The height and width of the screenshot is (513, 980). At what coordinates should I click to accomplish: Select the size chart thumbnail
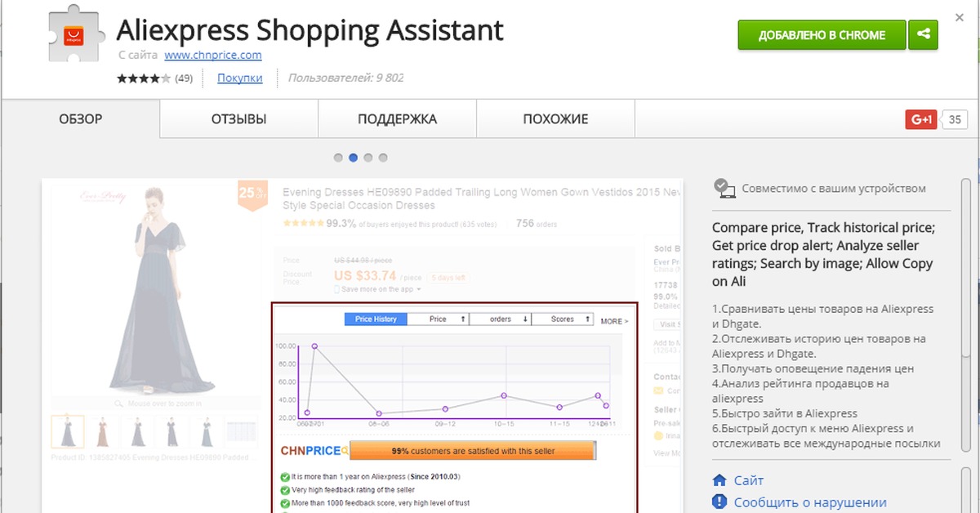(242, 431)
